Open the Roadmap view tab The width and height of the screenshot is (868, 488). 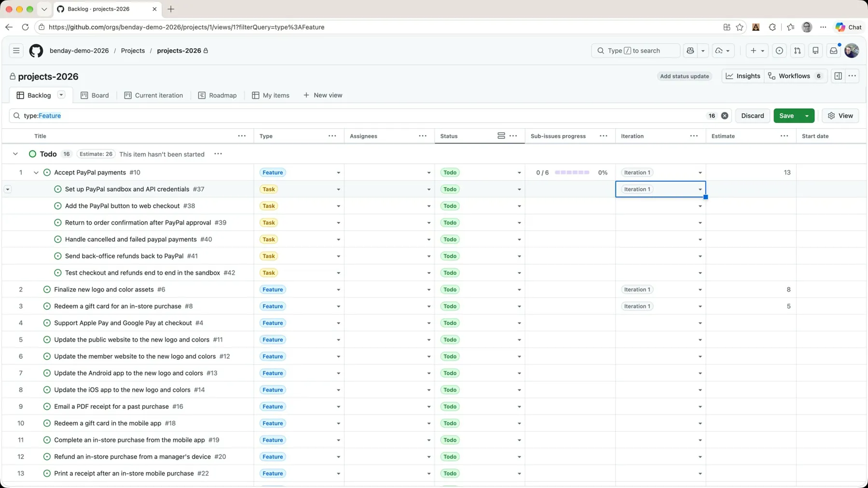pyautogui.click(x=217, y=95)
